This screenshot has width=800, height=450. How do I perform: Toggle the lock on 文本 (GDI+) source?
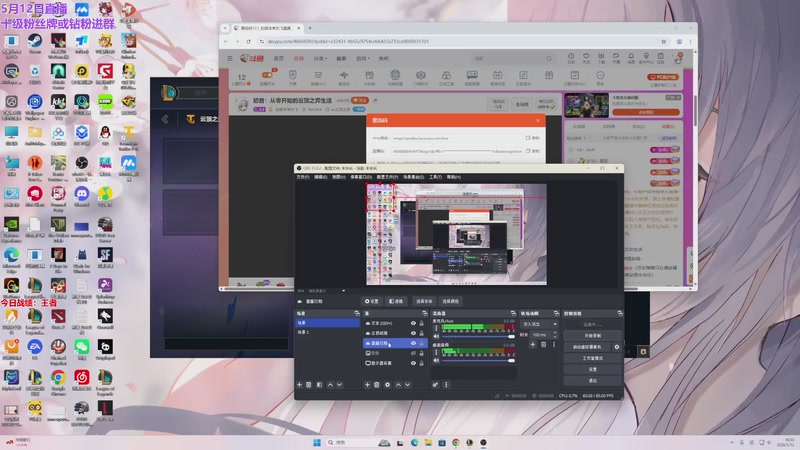tap(421, 323)
